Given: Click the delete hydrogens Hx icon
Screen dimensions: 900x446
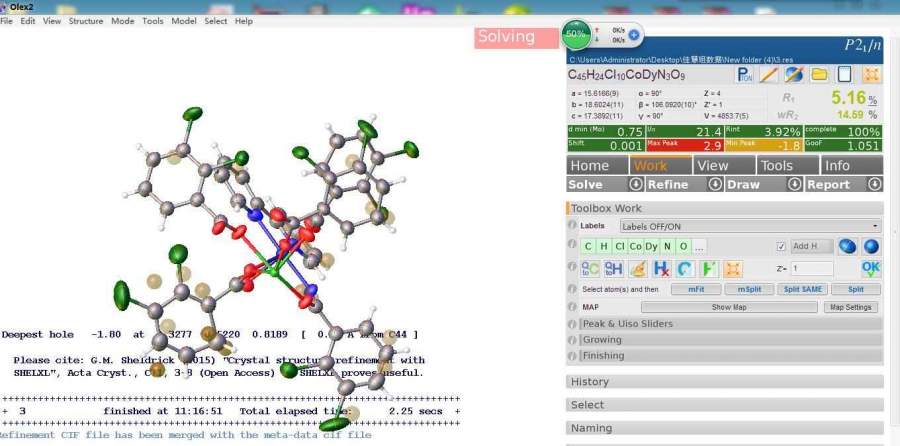Looking at the screenshot, I should pos(661,268).
